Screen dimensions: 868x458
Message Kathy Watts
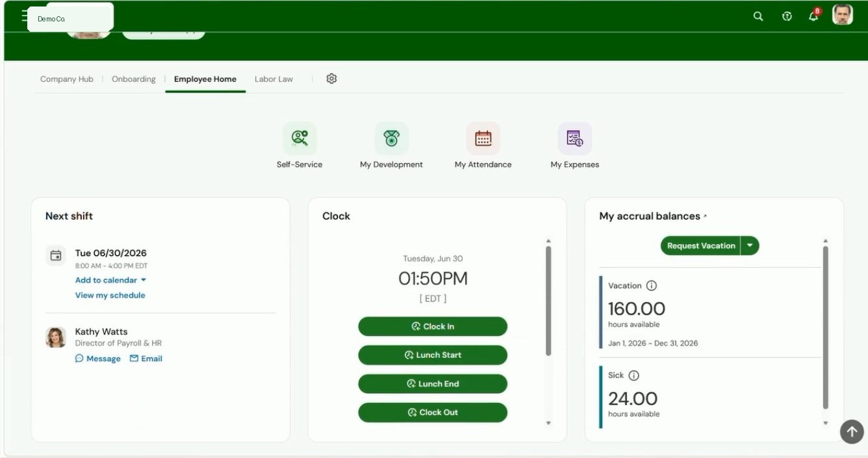[x=98, y=359]
